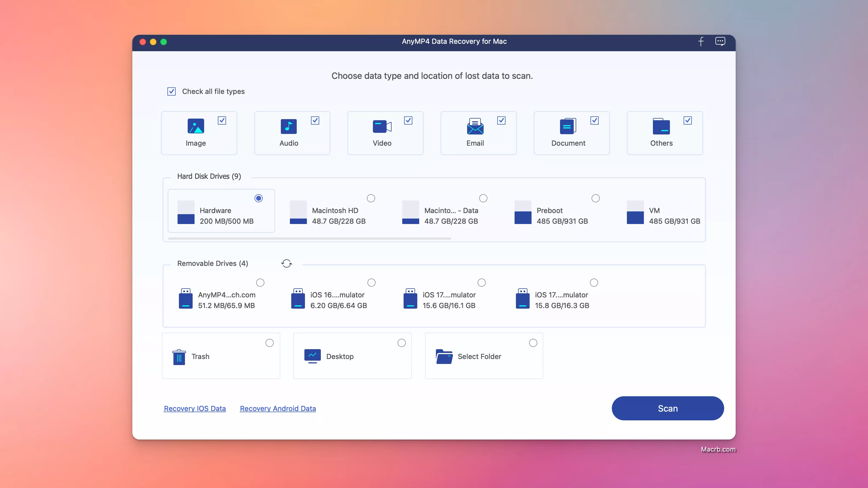Click the Audio music note icon

289,126
